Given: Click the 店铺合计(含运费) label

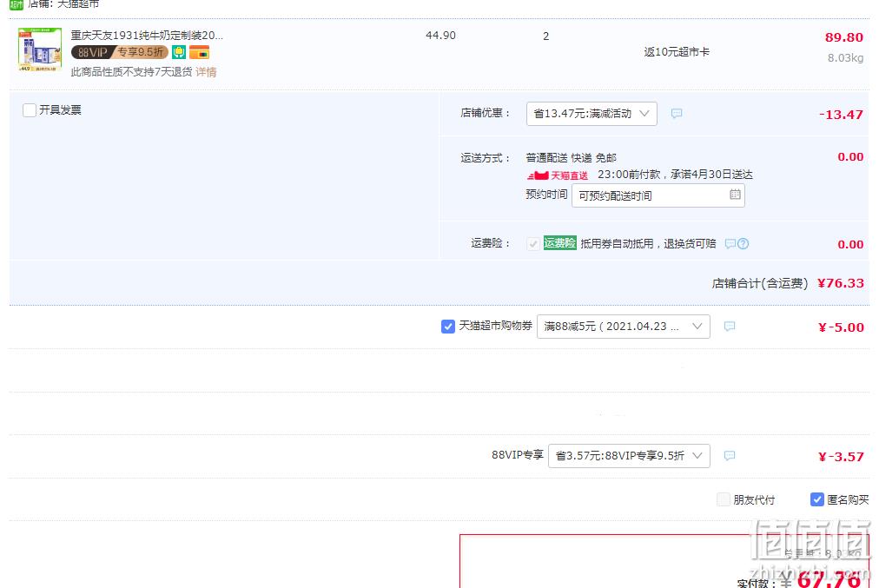Looking at the screenshot, I should coord(760,284).
